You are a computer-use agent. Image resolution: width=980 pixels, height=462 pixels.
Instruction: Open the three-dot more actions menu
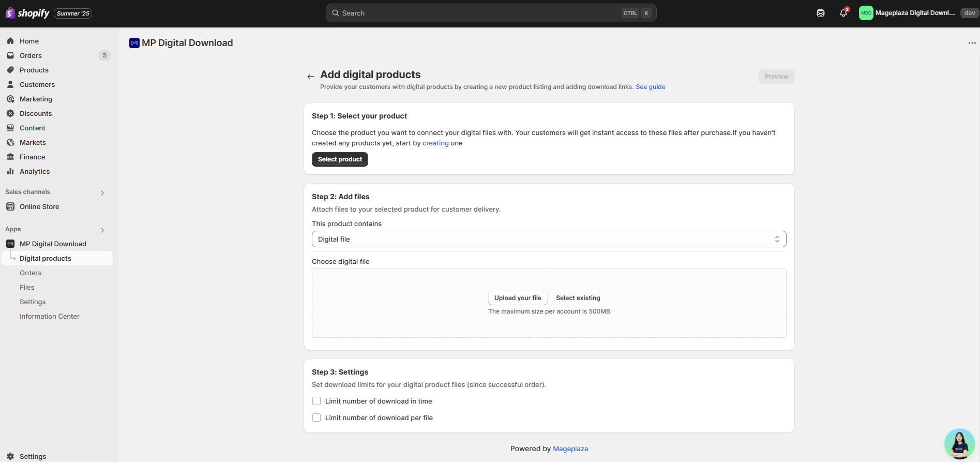coord(972,43)
